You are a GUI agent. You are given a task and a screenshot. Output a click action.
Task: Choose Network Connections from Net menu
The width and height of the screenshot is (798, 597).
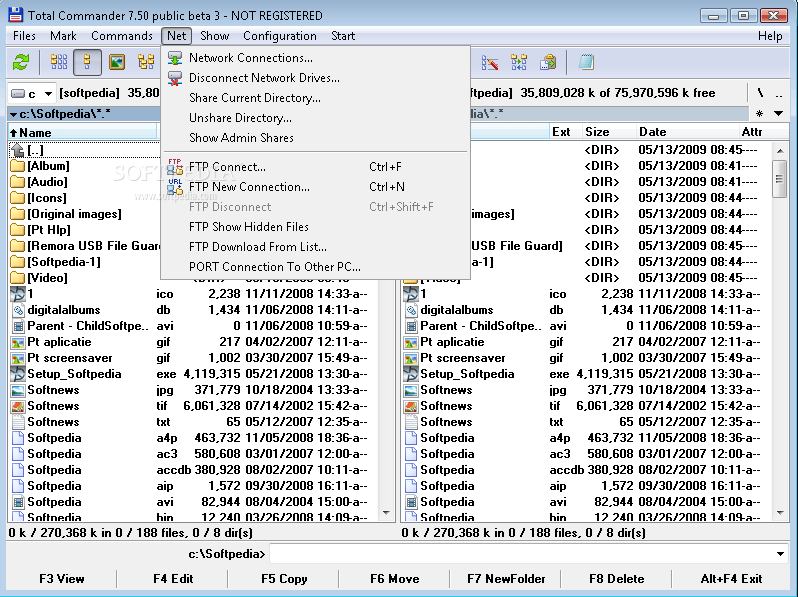[x=315, y=58]
